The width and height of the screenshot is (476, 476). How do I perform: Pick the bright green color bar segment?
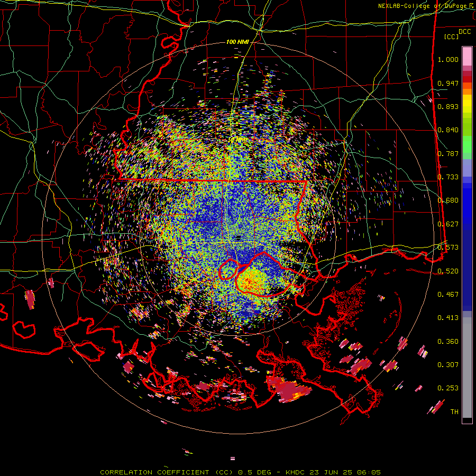(467, 144)
